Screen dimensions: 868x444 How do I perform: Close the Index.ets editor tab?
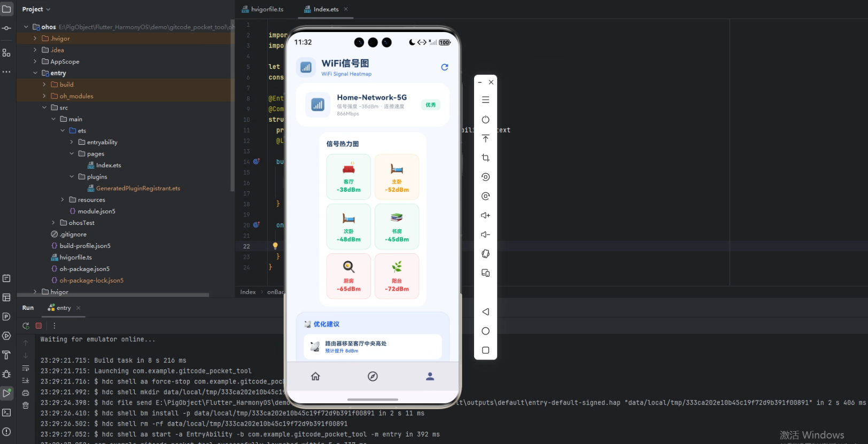346,9
